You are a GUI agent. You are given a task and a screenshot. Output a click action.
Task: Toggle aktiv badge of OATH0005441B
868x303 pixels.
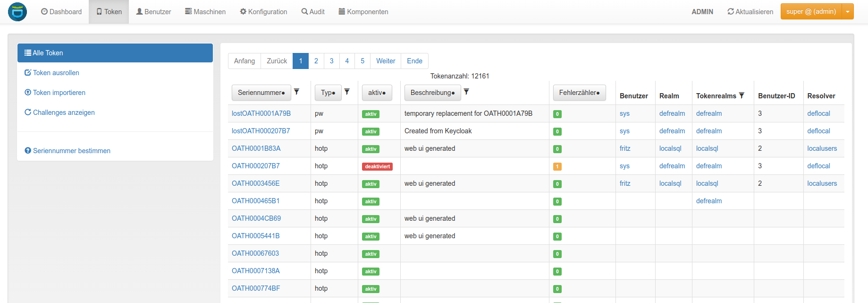click(x=371, y=236)
